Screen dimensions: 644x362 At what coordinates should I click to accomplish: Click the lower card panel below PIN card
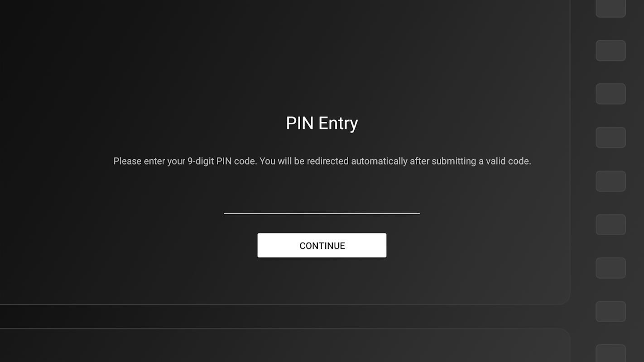272,346
